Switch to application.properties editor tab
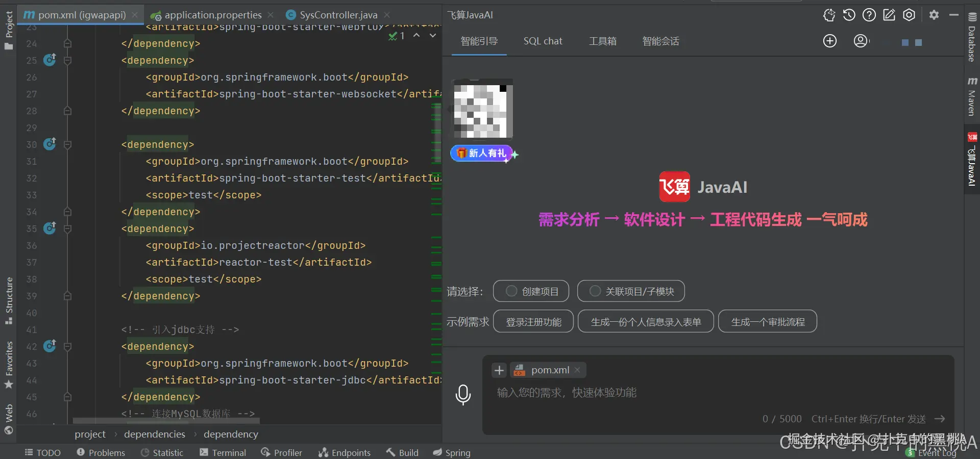The image size is (980, 459). 213,15
